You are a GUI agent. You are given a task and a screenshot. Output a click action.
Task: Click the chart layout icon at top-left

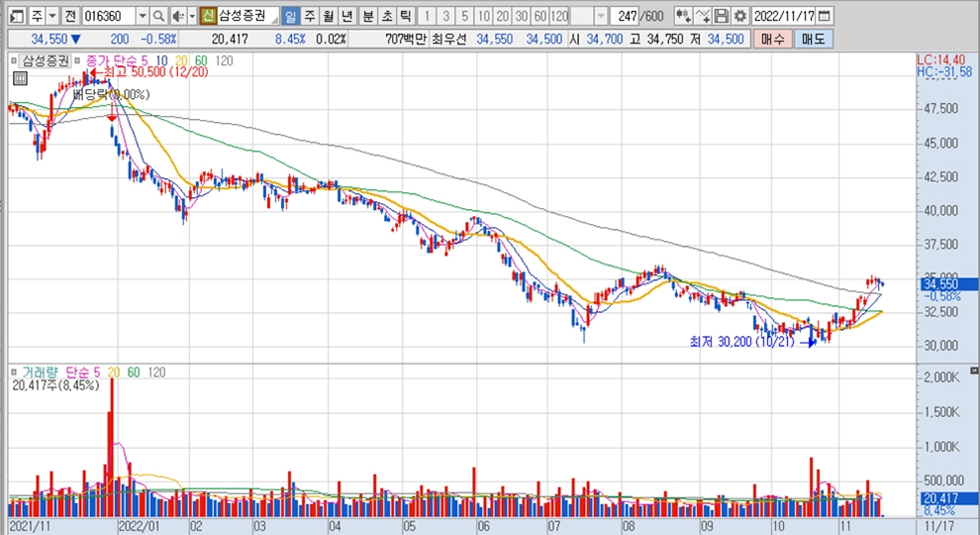tap(14, 16)
